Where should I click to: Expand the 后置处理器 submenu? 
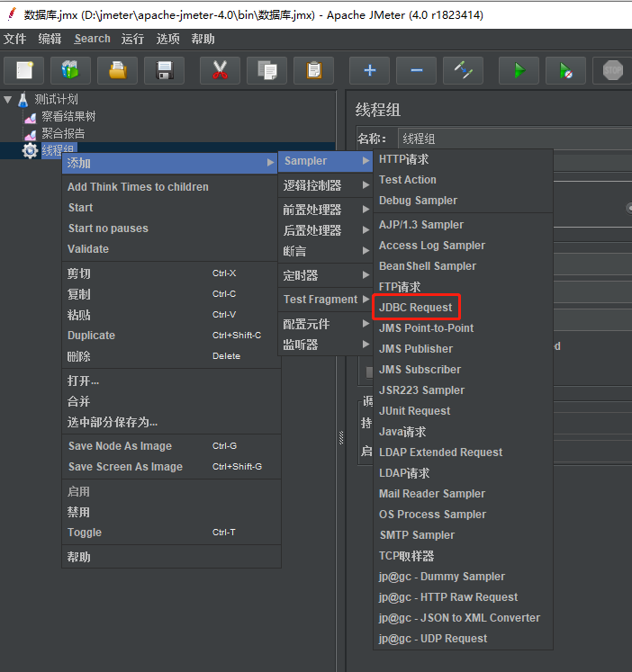pyautogui.click(x=325, y=230)
